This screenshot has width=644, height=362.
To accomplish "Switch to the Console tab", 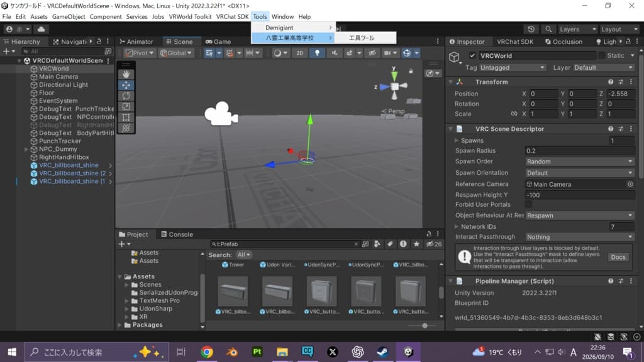I will (x=177, y=234).
